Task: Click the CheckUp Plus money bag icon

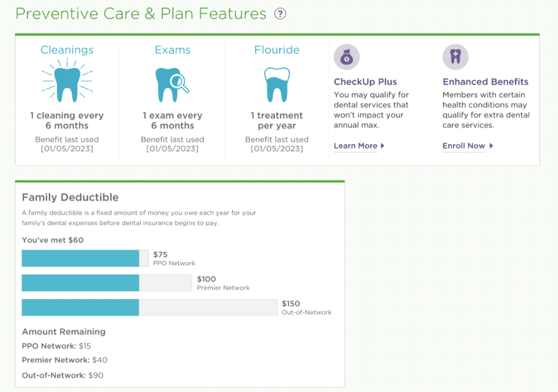Action: pos(346,57)
